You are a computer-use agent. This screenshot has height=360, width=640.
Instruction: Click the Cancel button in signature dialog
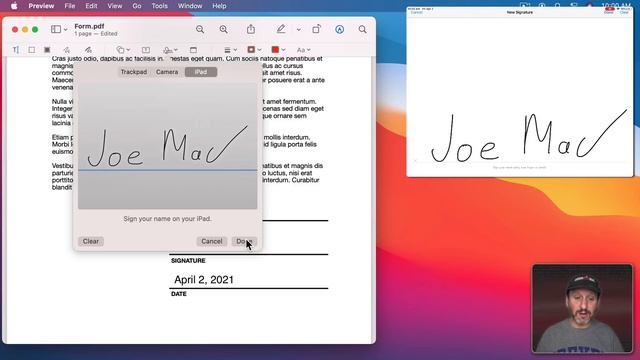click(211, 241)
